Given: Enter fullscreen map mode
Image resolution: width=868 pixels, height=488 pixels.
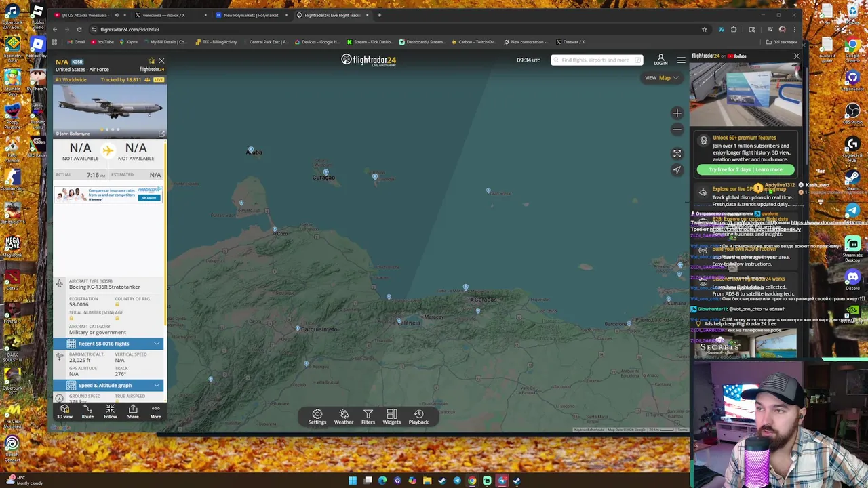Looking at the screenshot, I should coord(677,154).
